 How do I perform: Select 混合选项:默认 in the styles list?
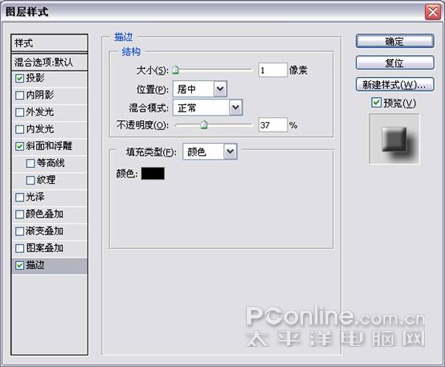49,62
